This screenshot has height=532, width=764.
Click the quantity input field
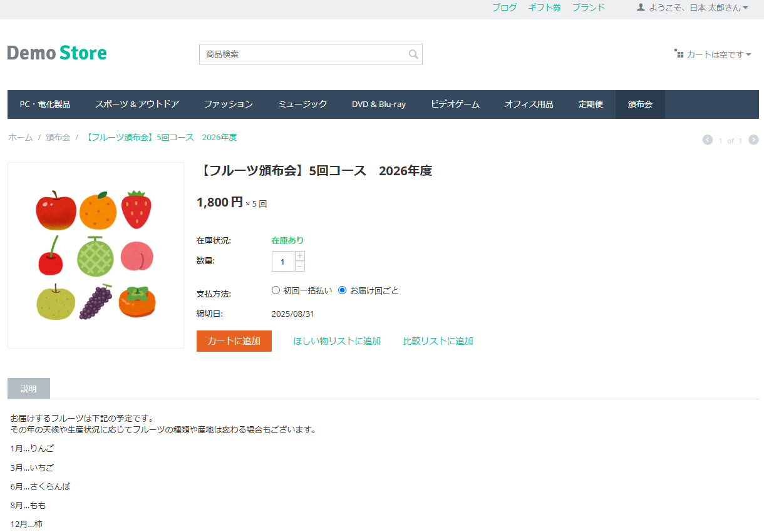click(x=283, y=262)
